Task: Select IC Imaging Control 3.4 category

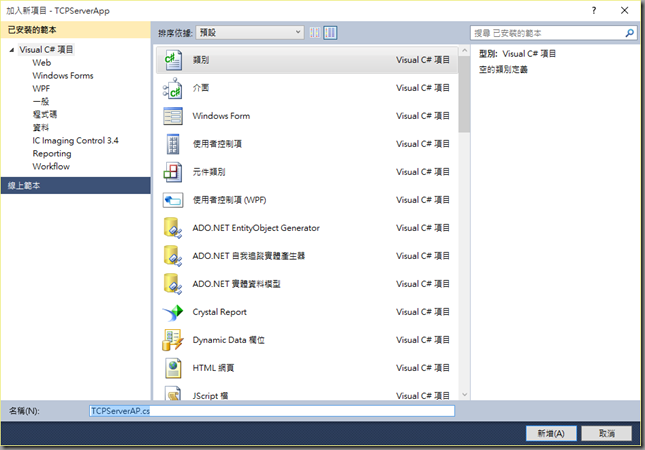Action: pos(75,141)
